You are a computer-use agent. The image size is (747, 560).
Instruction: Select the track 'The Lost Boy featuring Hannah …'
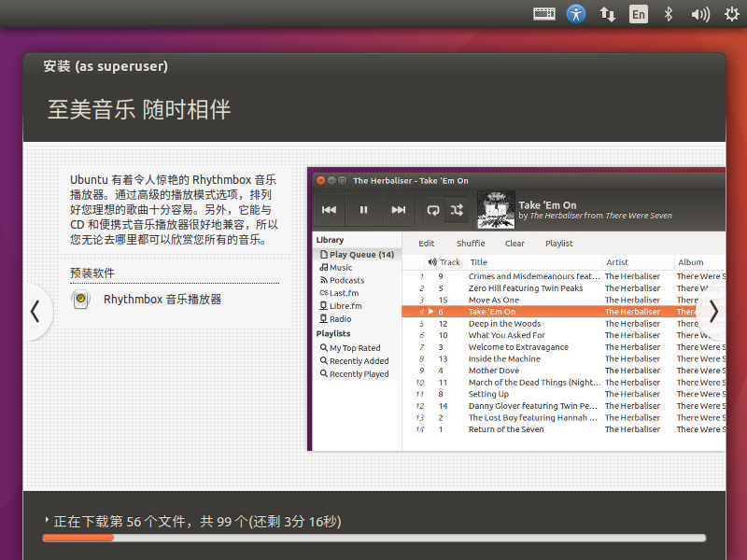[564, 417]
